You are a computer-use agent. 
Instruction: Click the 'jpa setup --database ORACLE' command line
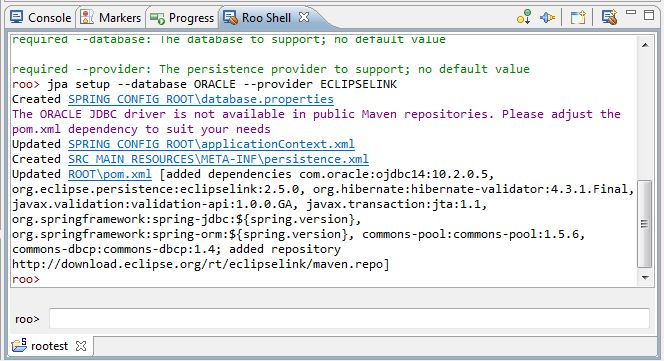(204, 84)
